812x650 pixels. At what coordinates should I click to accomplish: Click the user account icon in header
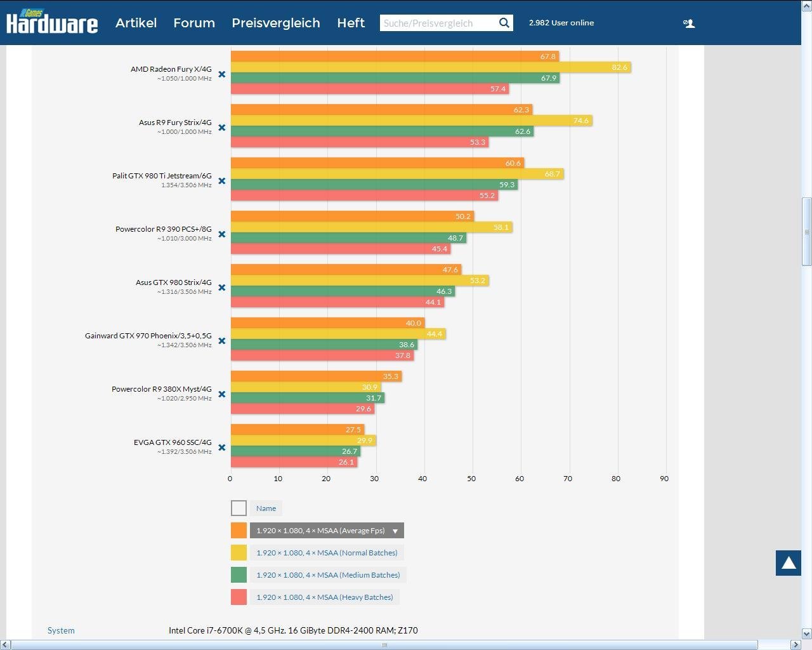[689, 23]
